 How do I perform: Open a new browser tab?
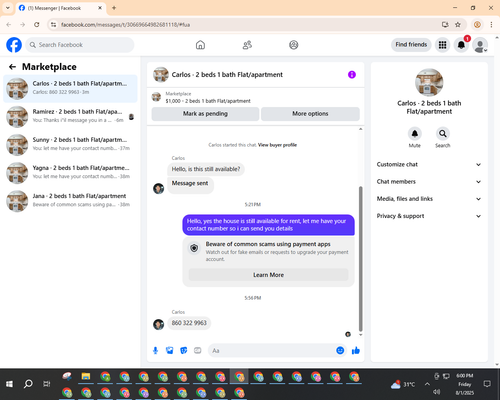(x=114, y=8)
